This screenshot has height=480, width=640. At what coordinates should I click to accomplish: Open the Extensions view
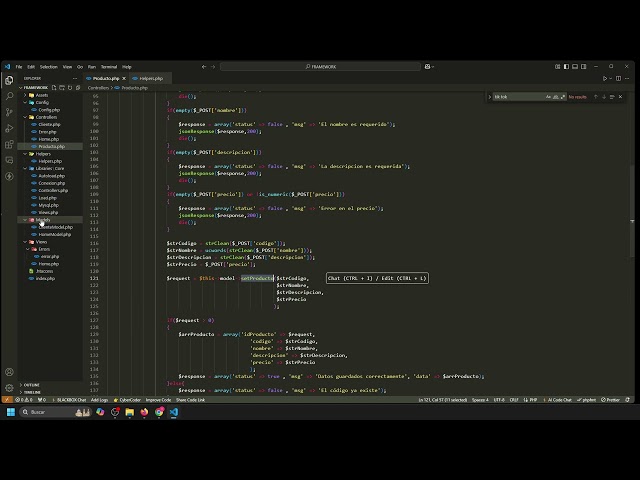9,144
